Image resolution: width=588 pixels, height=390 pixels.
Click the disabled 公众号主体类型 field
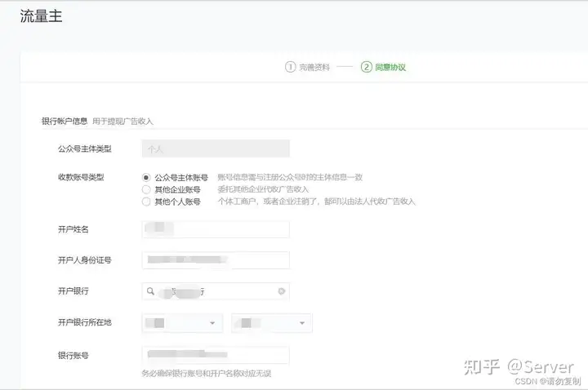click(216, 148)
